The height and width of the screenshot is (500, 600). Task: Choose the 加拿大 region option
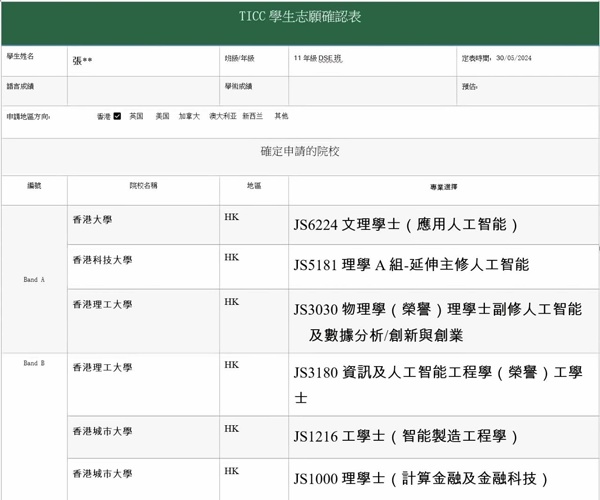(189, 116)
